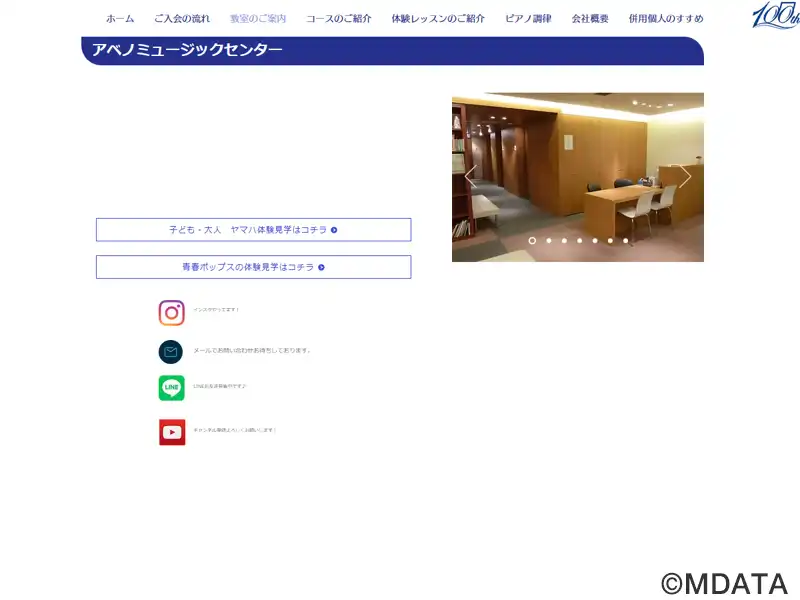
Task: Select the first slideshow dot
Action: 532,240
